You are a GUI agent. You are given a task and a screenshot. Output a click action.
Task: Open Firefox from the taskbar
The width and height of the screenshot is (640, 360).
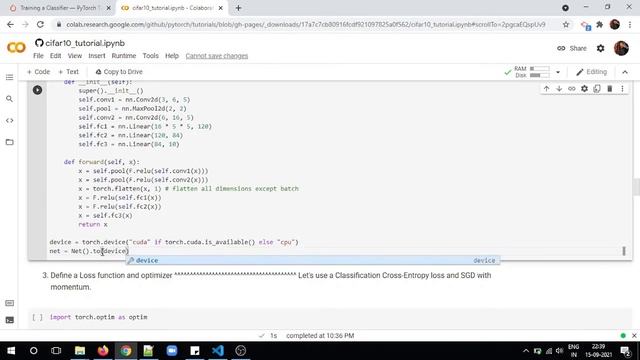pos(103,351)
